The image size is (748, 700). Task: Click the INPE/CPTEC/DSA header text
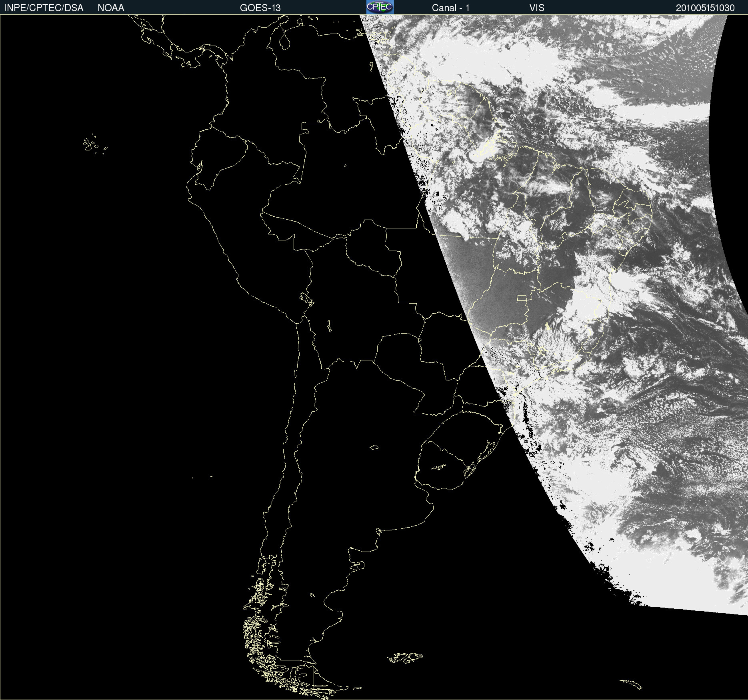click(44, 8)
